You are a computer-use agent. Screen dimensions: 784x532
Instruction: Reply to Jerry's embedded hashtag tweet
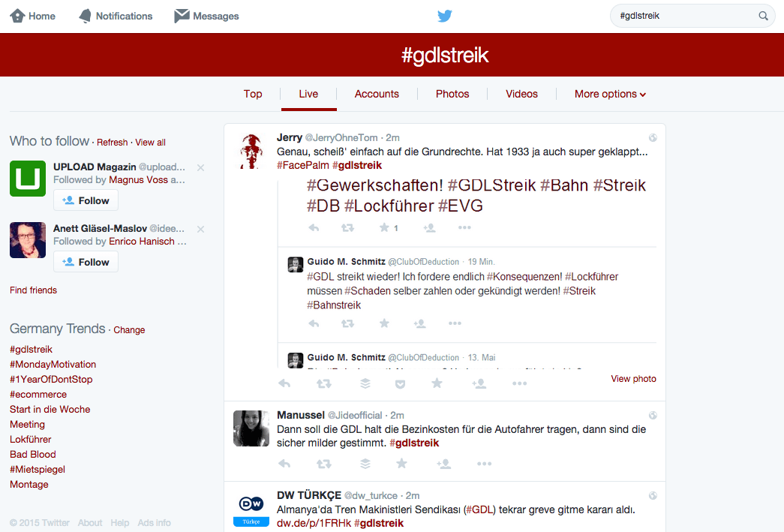314,228
